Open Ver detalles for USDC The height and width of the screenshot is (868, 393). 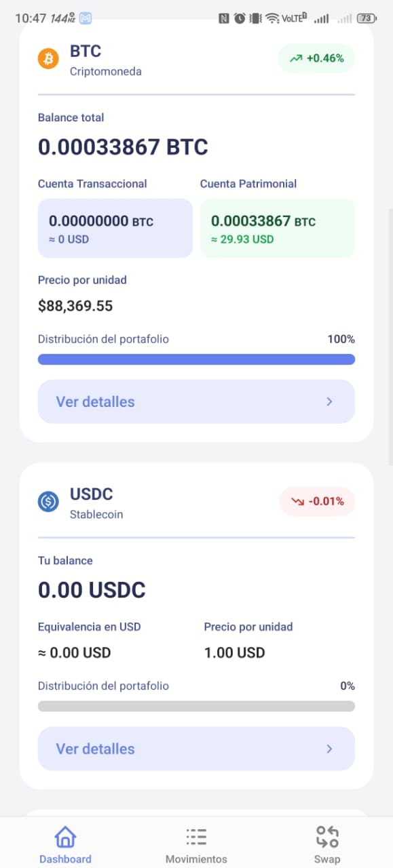click(196, 749)
